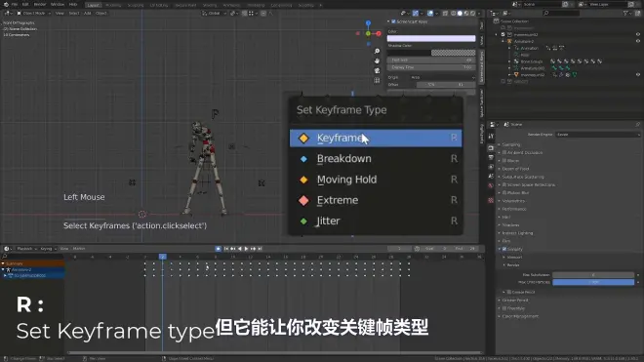The image size is (644, 362).
Task: Open the Texture properties tab icon
Action: (491, 200)
